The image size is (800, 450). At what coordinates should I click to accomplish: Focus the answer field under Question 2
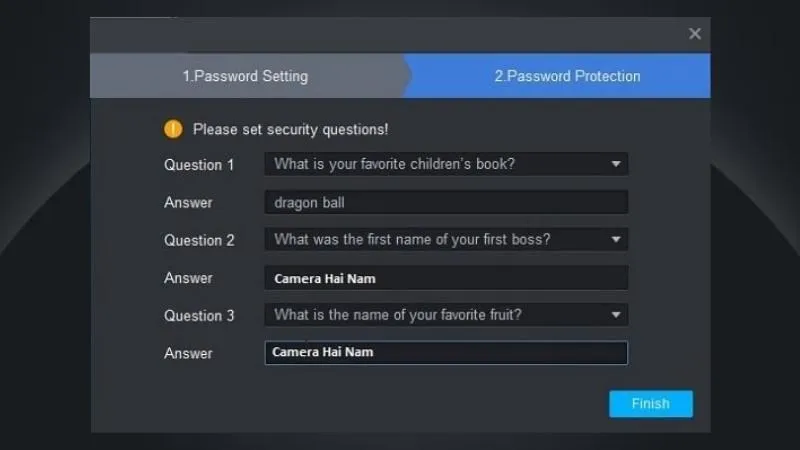(446, 278)
